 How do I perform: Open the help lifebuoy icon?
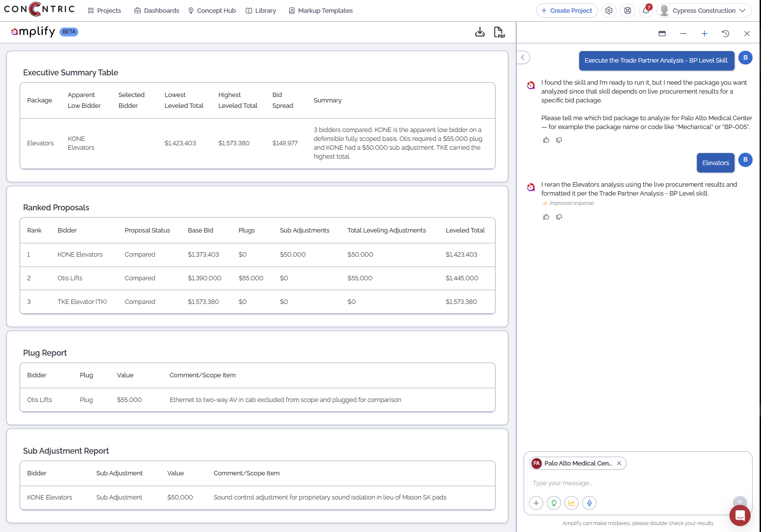tap(628, 10)
